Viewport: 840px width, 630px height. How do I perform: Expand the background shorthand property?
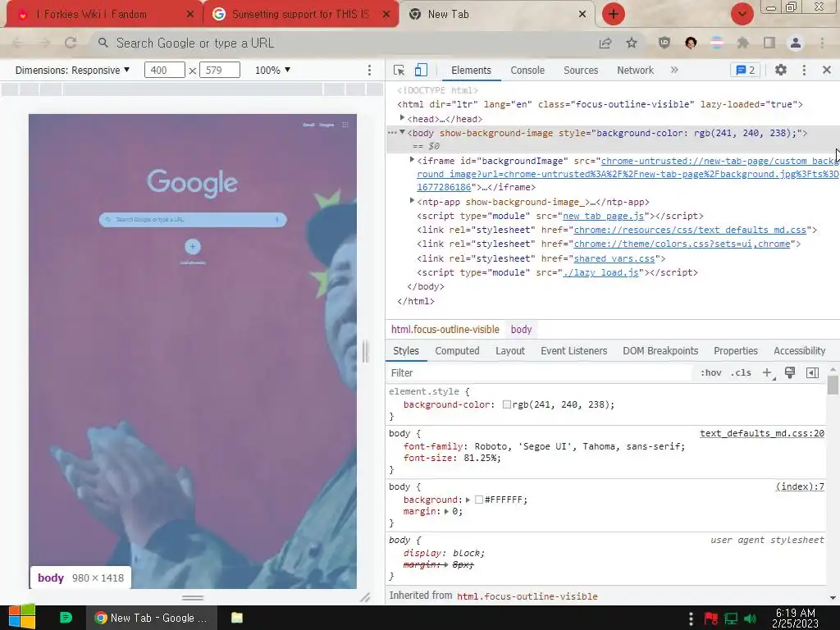[x=468, y=500]
